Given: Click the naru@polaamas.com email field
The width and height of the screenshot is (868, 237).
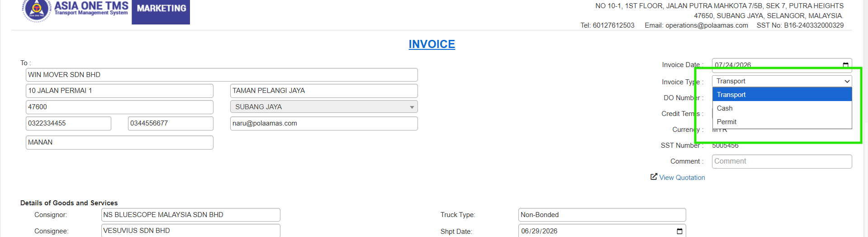Looking at the screenshot, I should coord(324,123).
